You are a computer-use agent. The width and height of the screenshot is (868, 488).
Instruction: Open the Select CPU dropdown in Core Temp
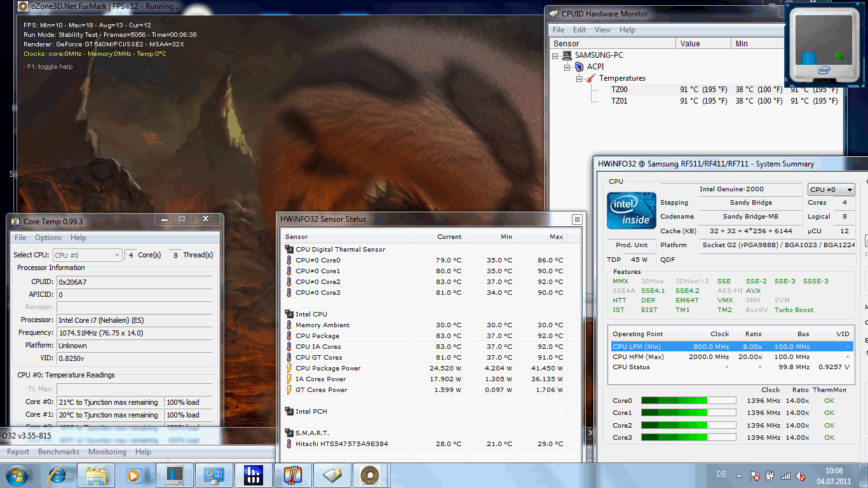click(x=87, y=255)
